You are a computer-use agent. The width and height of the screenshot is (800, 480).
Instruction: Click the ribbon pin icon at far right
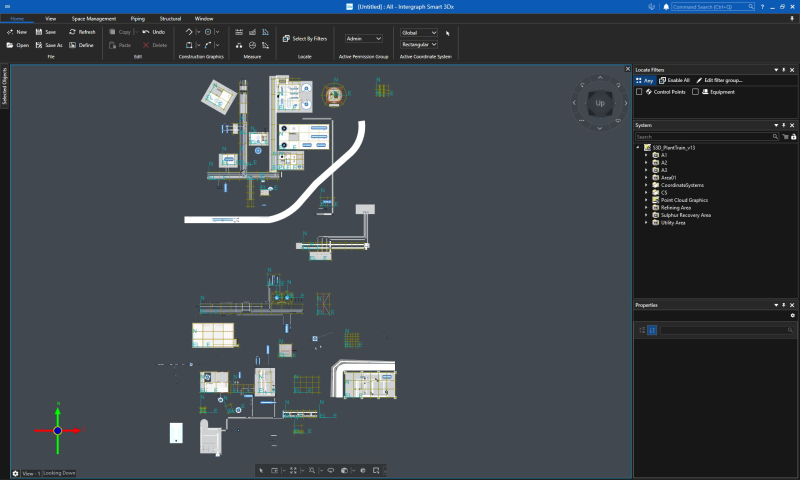[792, 18]
